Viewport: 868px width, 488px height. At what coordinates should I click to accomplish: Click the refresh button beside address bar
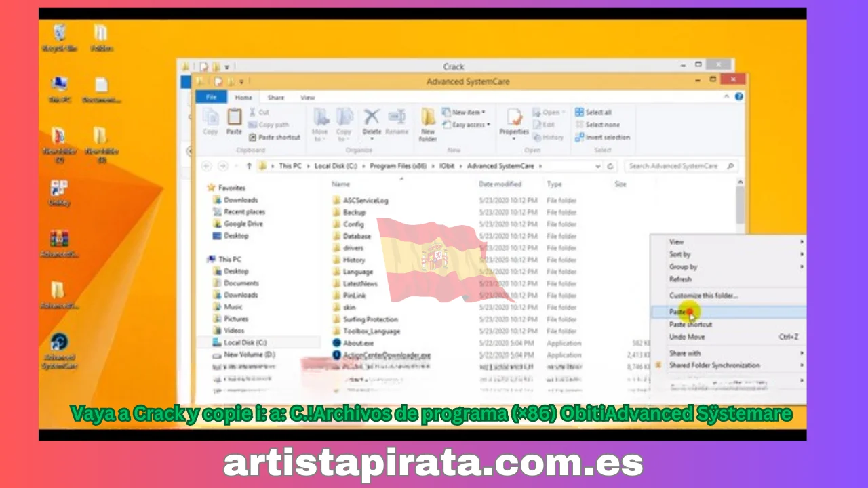(x=610, y=166)
